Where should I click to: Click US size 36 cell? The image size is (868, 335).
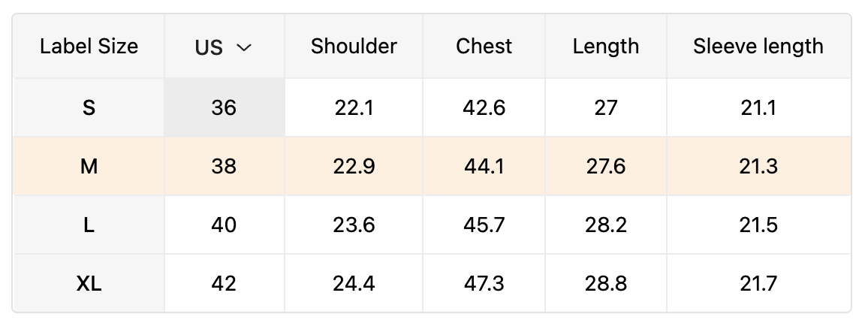(x=224, y=108)
